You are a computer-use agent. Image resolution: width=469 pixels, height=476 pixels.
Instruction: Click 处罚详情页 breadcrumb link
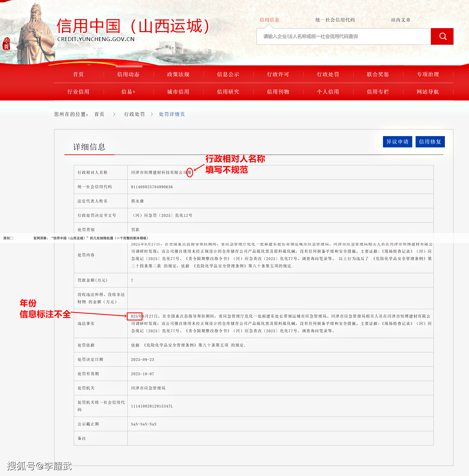[x=172, y=114]
